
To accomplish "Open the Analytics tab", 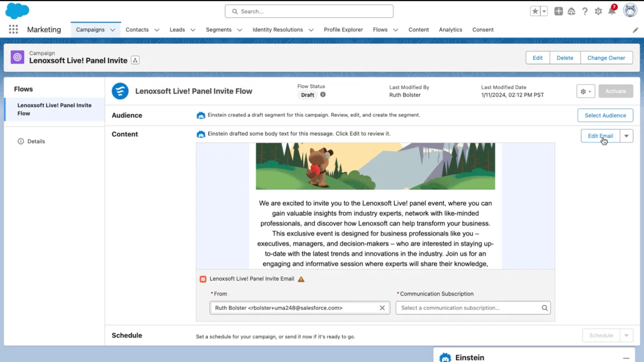I will coord(450,30).
